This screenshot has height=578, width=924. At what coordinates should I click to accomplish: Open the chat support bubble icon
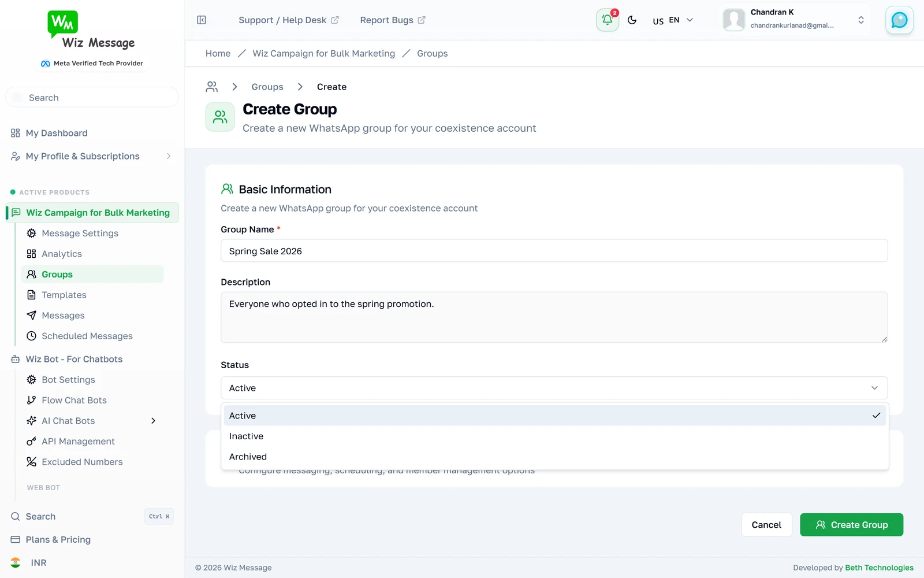coord(899,20)
